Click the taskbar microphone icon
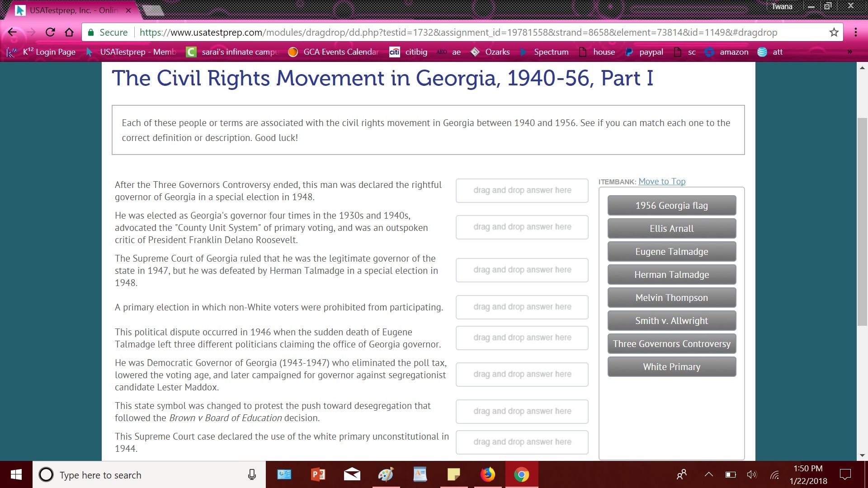 (x=252, y=474)
